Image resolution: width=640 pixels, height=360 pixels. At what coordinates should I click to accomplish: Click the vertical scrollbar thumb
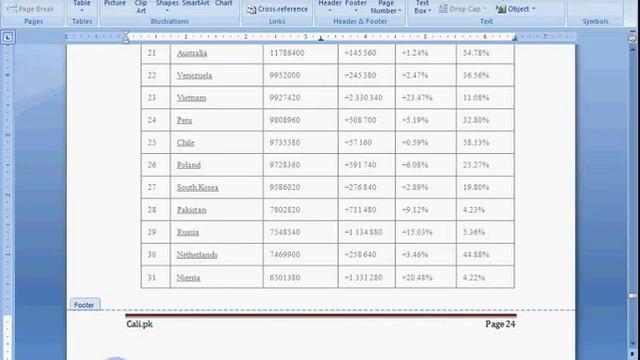click(632, 296)
